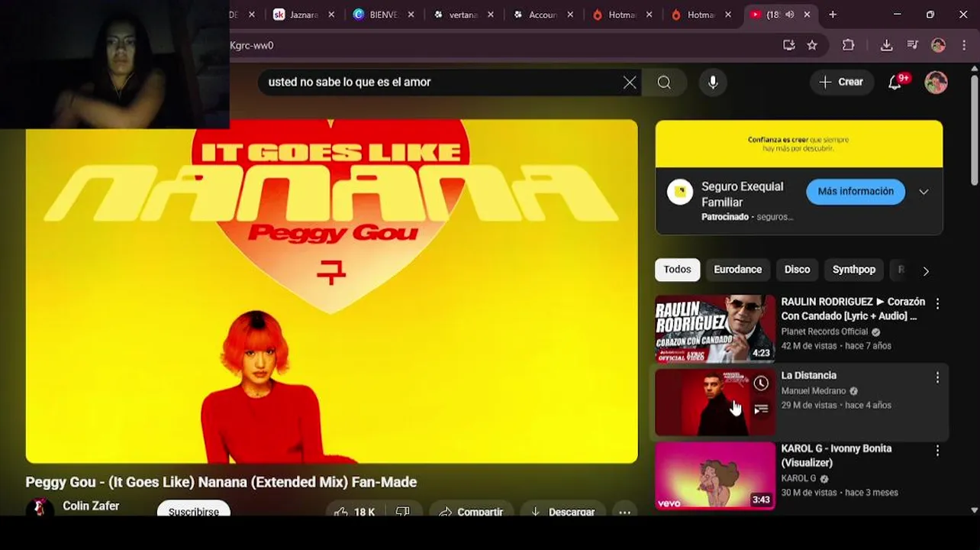The image size is (980, 550).
Task: Click the Descargar download button
Action: 563,511
